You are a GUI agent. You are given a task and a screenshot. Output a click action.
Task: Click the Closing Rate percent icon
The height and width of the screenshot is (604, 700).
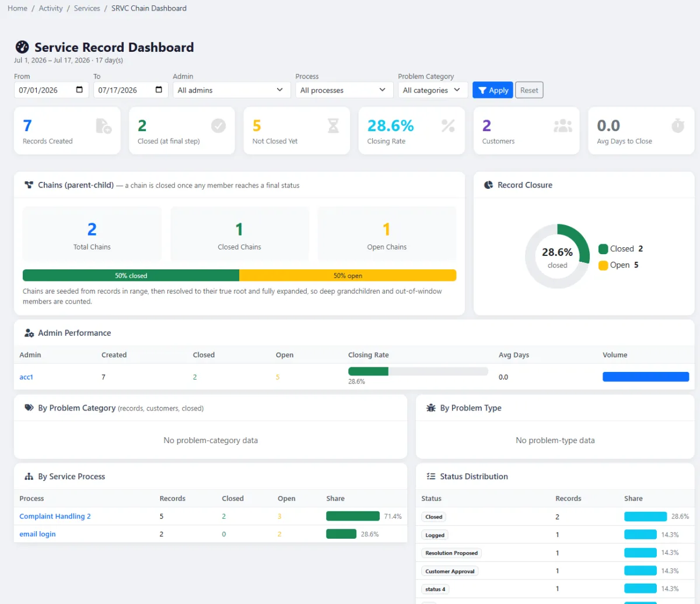pos(448,125)
